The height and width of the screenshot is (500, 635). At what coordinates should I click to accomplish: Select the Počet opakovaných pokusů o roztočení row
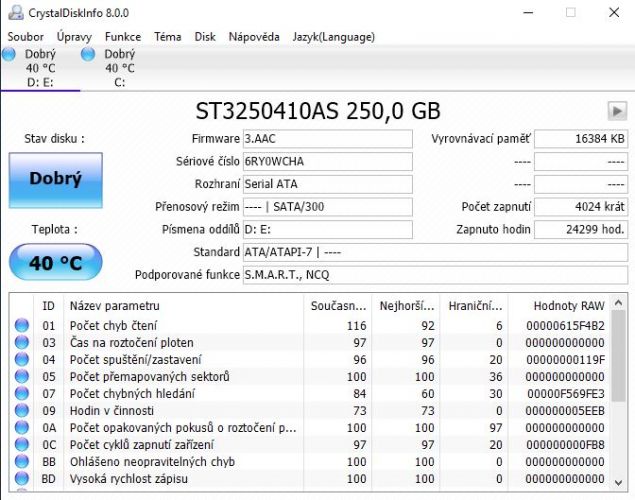310,427
